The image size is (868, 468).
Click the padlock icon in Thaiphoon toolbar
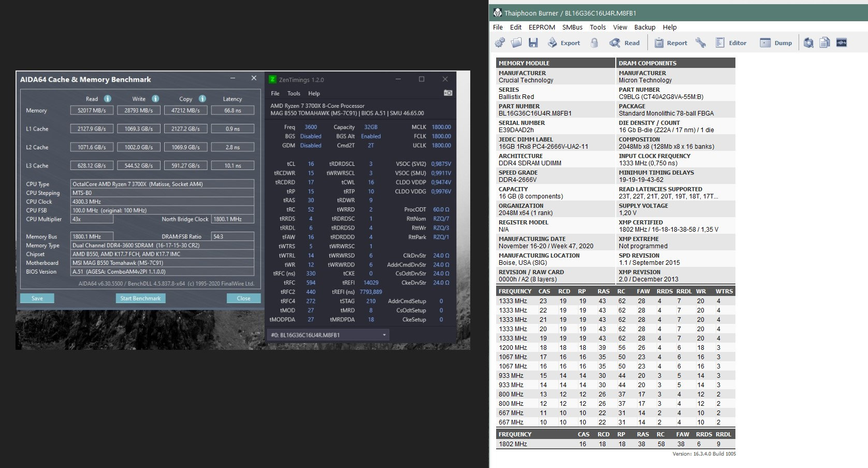595,43
